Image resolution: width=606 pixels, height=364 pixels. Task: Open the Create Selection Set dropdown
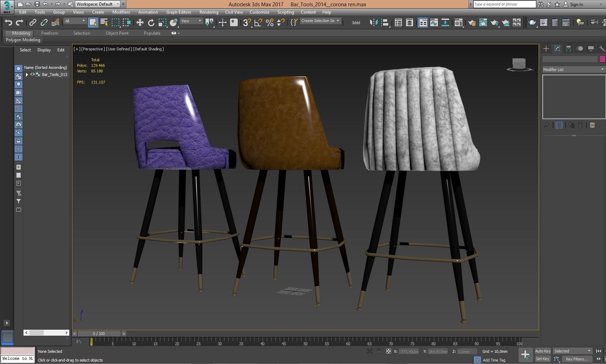pyautogui.click(x=320, y=21)
